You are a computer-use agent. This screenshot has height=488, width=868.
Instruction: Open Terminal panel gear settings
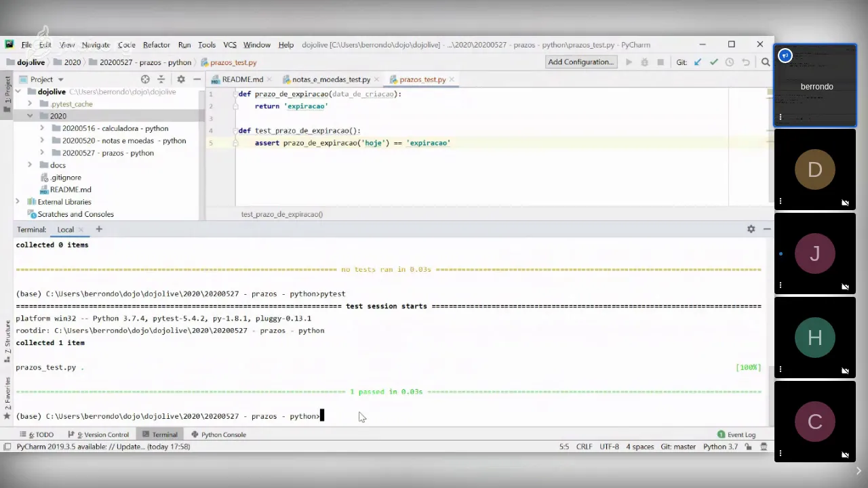[x=751, y=229]
